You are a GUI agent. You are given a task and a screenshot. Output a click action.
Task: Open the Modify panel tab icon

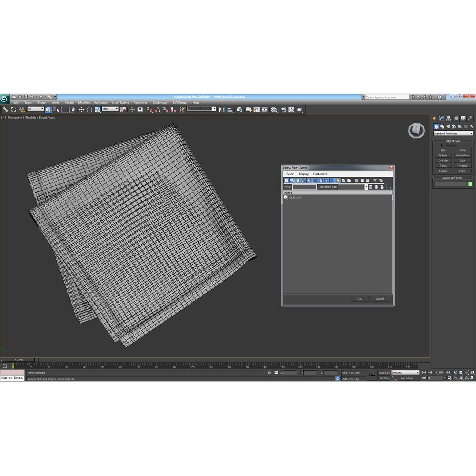pos(441,119)
